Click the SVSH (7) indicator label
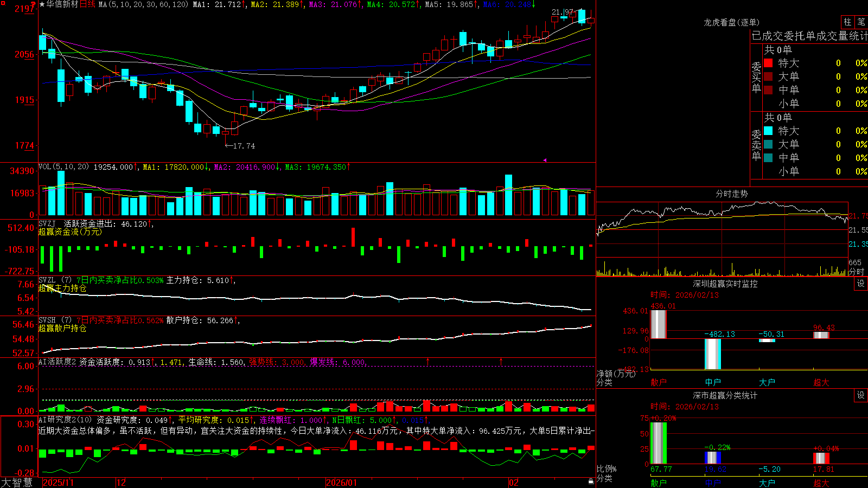868x488 pixels. (55, 320)
